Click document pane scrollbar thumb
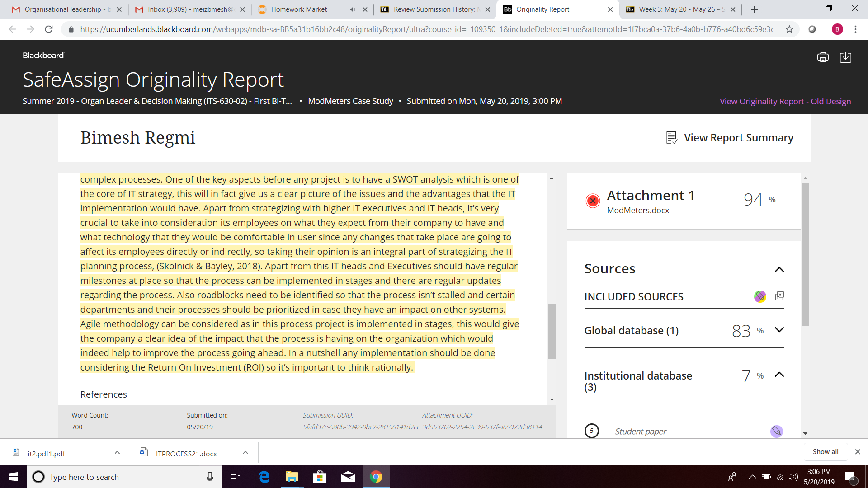Screen dimensions: 868x488 (x=552, y=331)
